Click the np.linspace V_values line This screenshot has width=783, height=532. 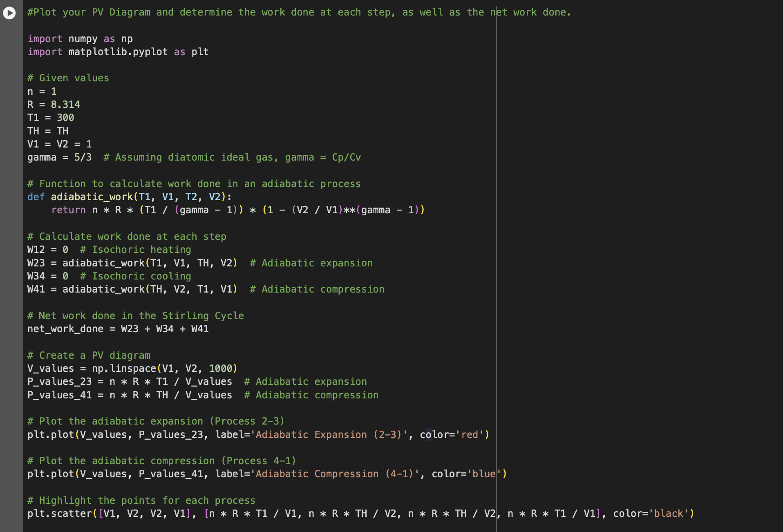coord(132,369)
